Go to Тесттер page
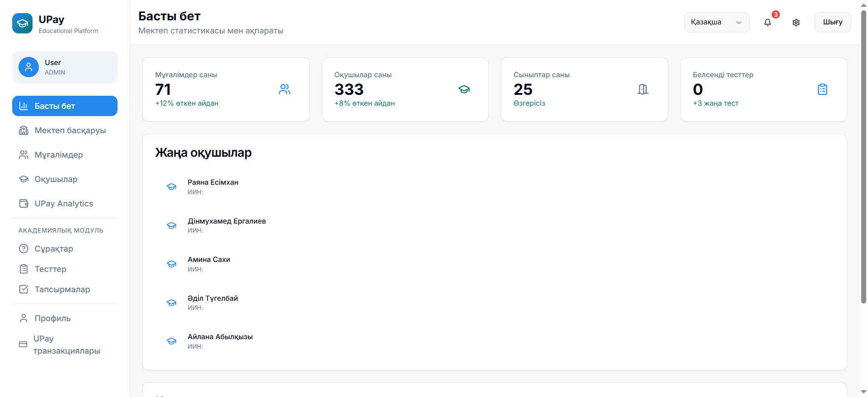This screenshot has height=397, width=868. tap(65, 269)
